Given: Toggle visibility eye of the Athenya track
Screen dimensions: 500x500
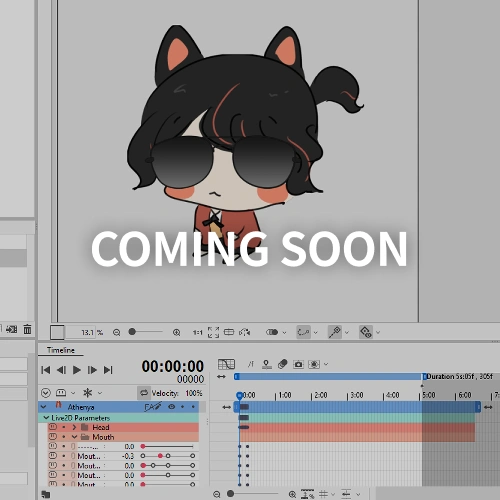Looking at the screenshot, I should [172, 407].
